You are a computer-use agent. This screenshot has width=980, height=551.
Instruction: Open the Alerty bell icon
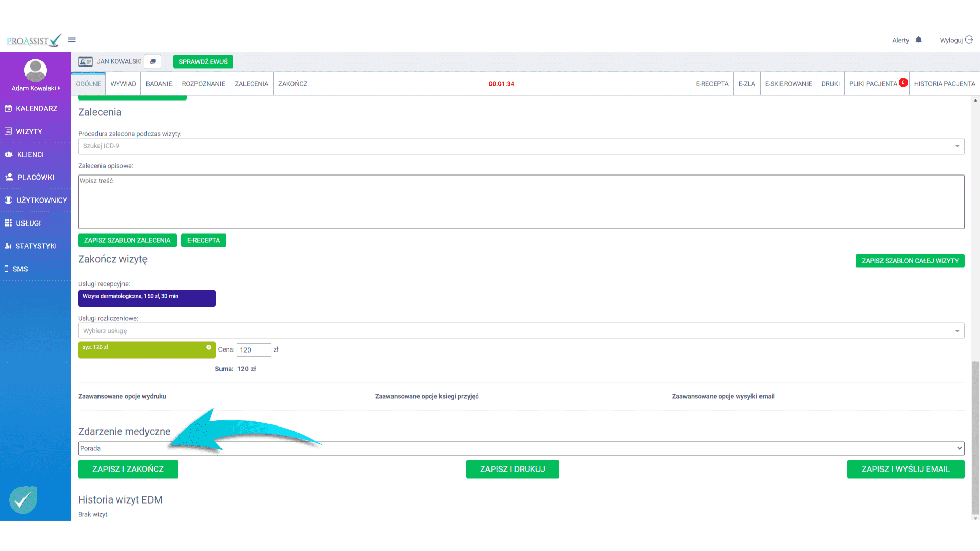[919, 40]
